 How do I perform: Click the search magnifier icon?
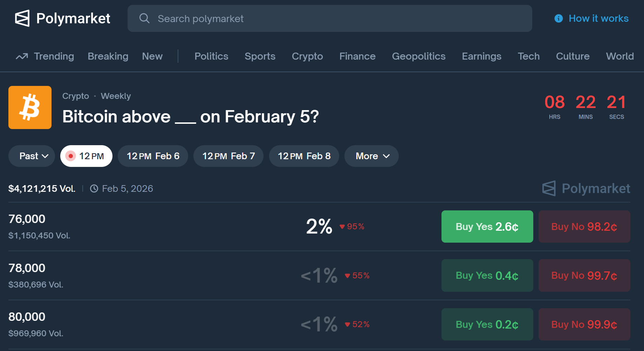click(x=144, y=18)
